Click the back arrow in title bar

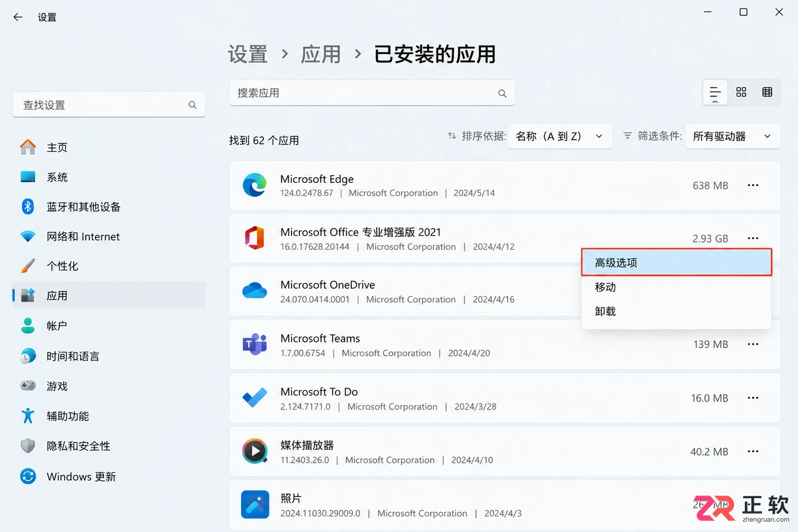click(18, 17)
